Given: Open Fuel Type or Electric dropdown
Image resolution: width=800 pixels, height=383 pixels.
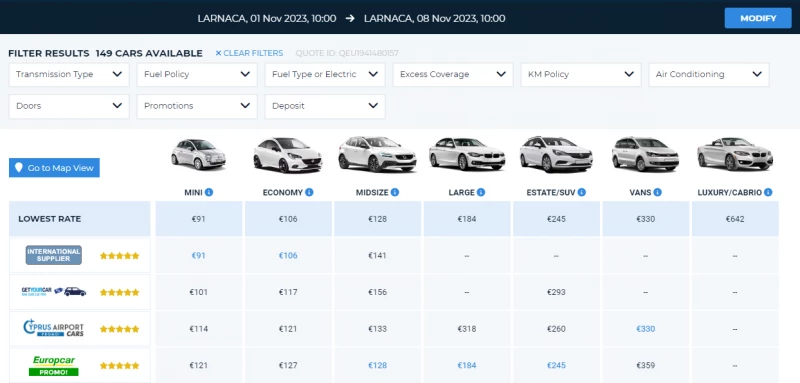Looking at the screenshot, I should (x=325, y=74).
